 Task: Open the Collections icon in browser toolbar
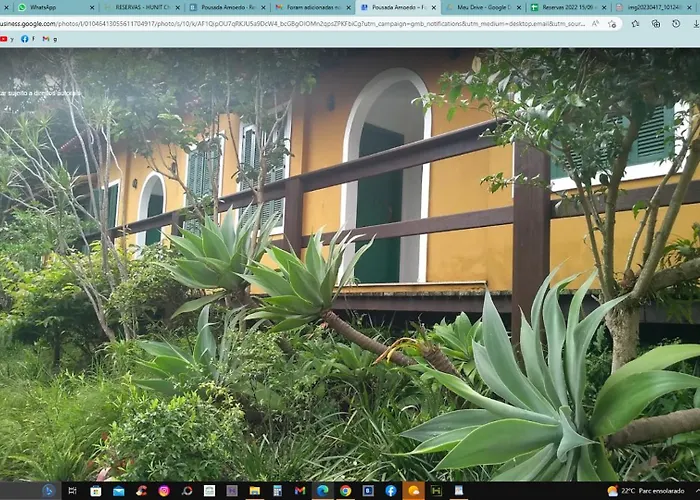coord(656,24)
